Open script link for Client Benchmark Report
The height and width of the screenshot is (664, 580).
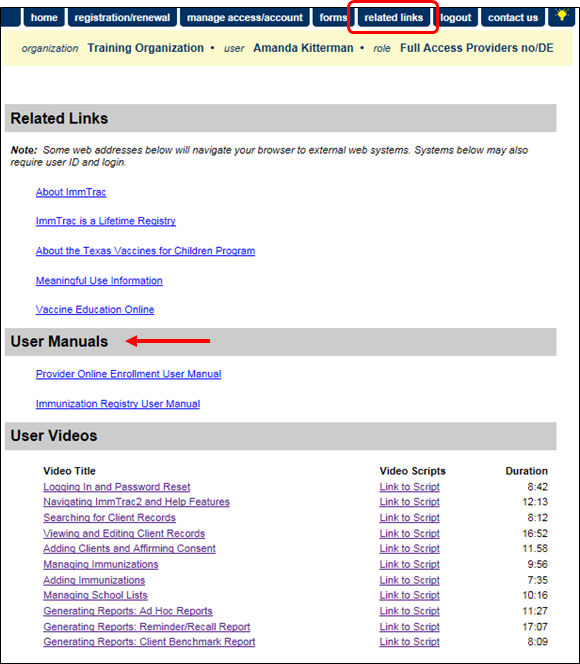coord(409,642)
